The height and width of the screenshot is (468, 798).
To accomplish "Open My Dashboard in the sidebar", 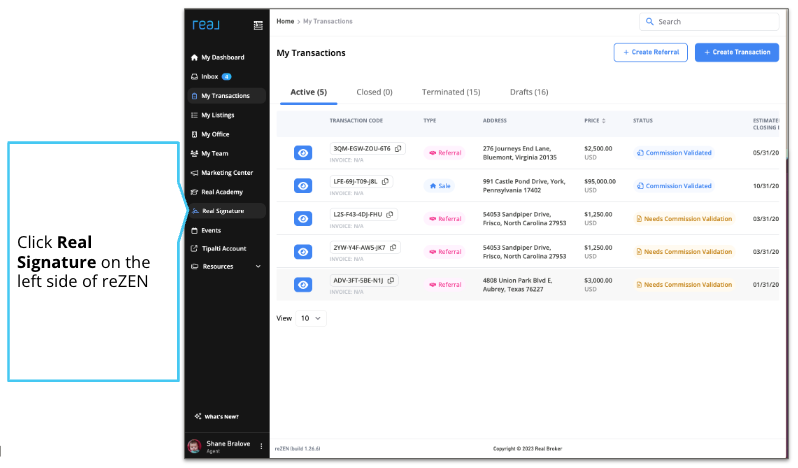I will pos(222,57).
